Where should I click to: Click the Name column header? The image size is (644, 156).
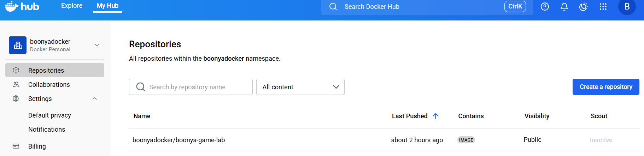pos(142,116)
